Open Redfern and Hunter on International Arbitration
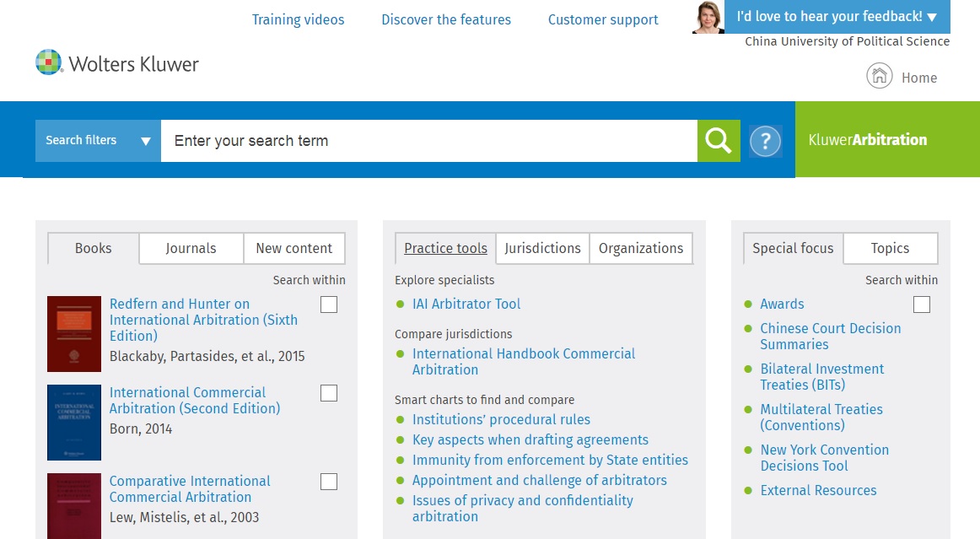The height and width of the screenshot is (539, 980). (203, 320)
